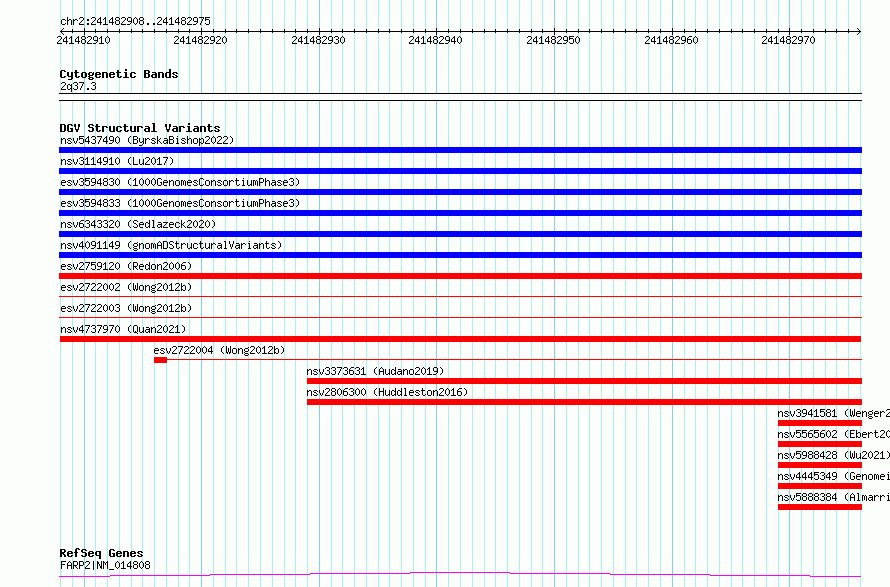The image size is (890, 587).
Task: Open variant nsv5437490 (ByrskaBishop2022) label
Action: (x=147, y=140)
